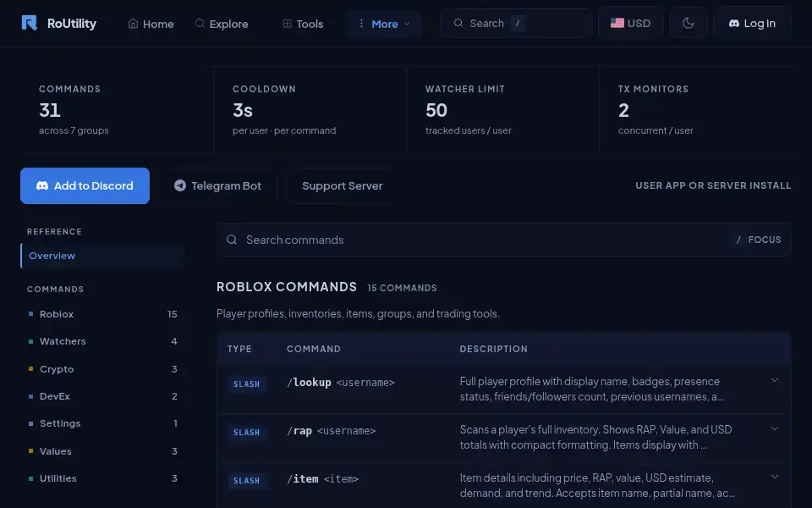This screenshot has height=508, width=812.
Task: Click the SLASH badge for /item
Action: point(246,481)
